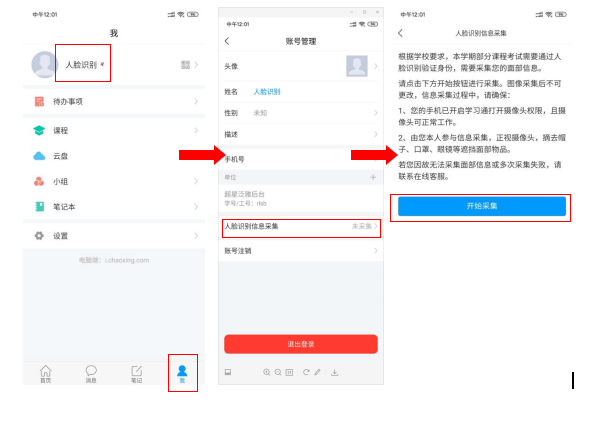Click the QR code icon beside username
The image size is (604, 429).
pyautogui.click(x=185, y=65)
